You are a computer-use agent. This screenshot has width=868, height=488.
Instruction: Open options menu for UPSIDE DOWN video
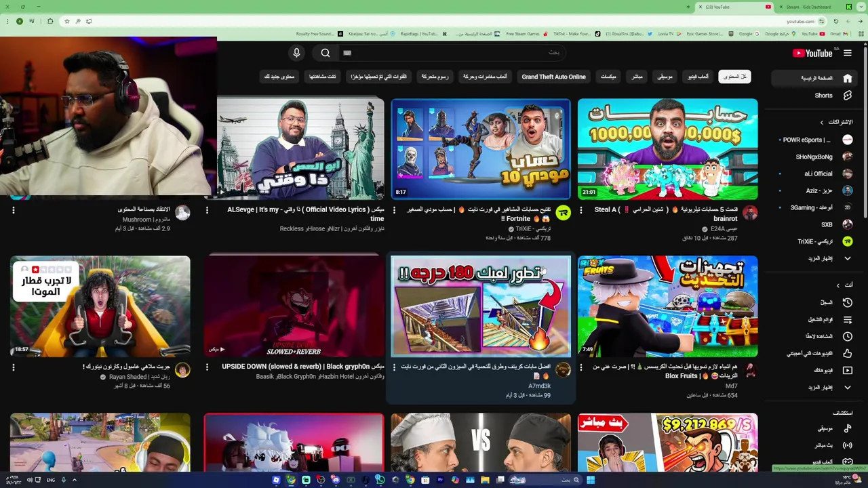[207, 367]
